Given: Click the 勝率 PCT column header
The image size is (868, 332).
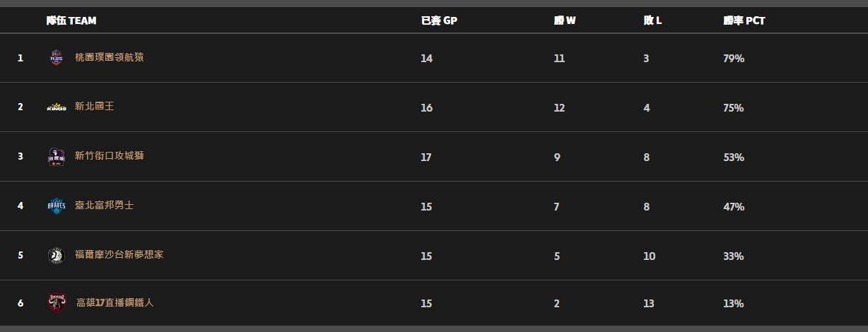Looking at the screenshot, I should [x=744, y=20].
